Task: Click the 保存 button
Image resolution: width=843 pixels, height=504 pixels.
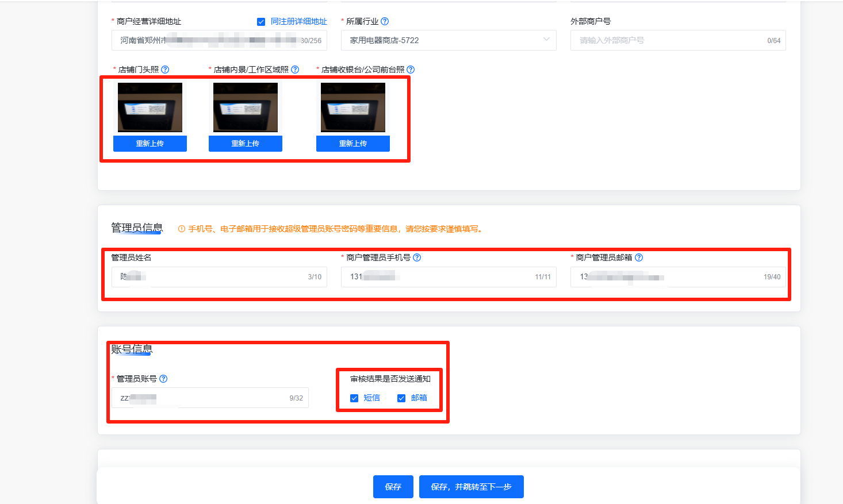Action: [393, 487]
